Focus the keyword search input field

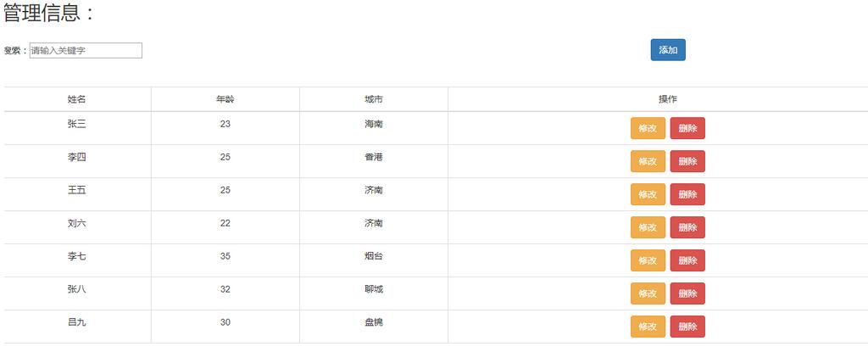(x=86, y=51)
